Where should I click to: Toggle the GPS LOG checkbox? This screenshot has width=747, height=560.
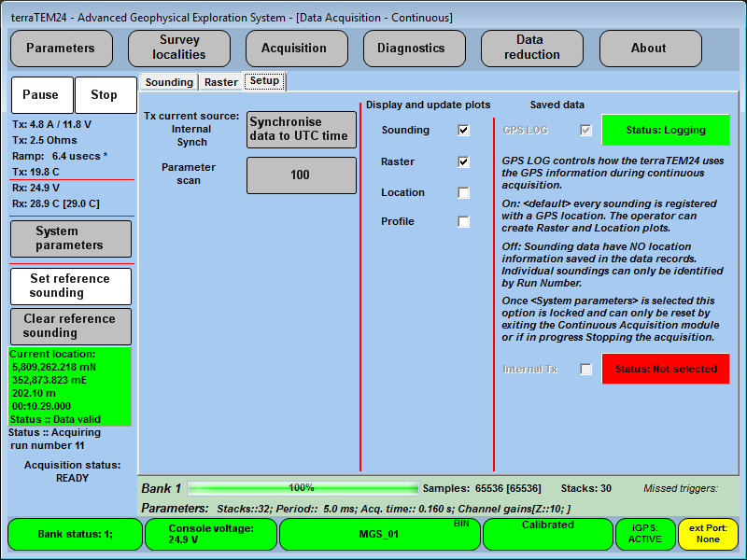pyautogui.click(x=585, y=130)
